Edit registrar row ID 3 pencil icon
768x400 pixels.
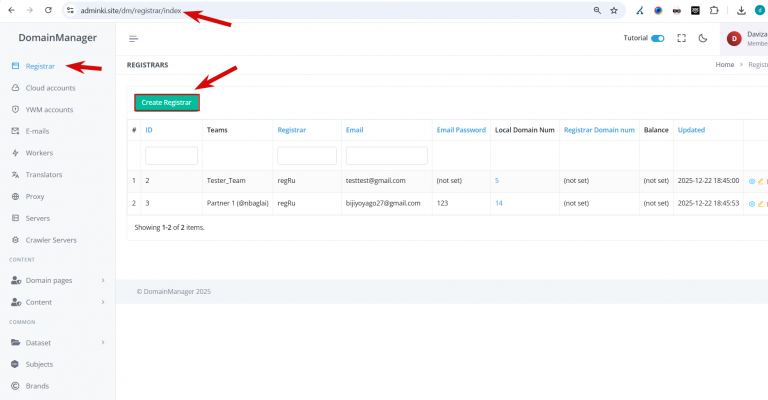pos(761,204)
